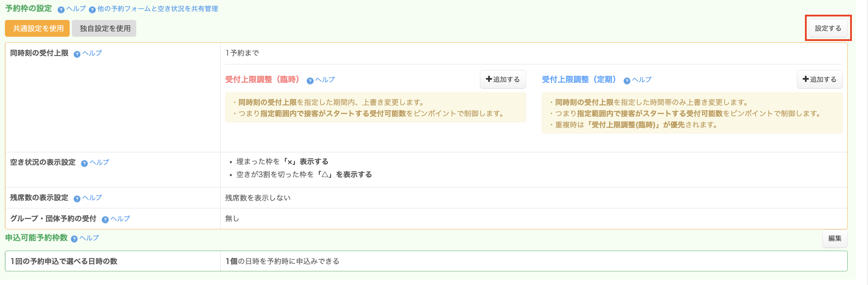Click help icon beside 受付上限調整（定期）

click(627, 81)
